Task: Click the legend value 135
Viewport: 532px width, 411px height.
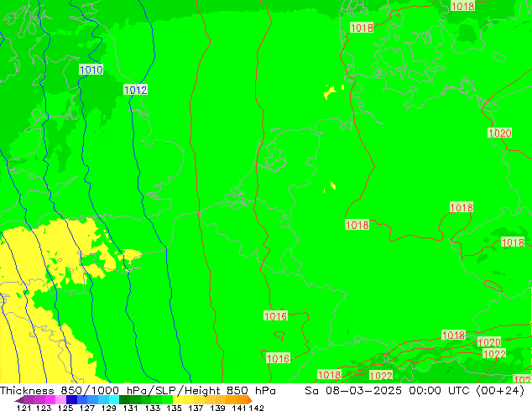Action: 174,408
